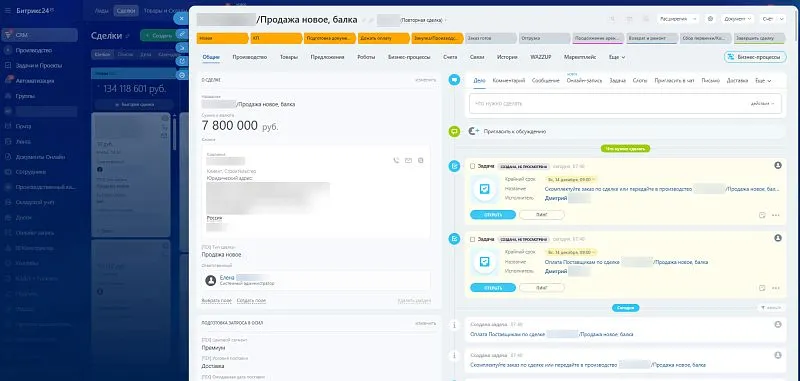Open Документы Онлайн in the sidebar
800x381 pixels.
[40, 157]
